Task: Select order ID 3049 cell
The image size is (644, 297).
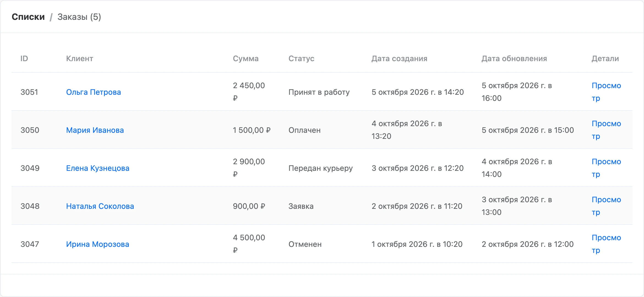Action: [30, 168]
